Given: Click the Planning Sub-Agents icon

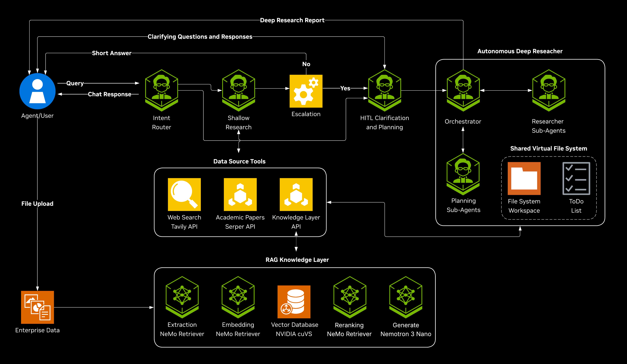Looking at the screenshot, I should click(x=463, y=174).
